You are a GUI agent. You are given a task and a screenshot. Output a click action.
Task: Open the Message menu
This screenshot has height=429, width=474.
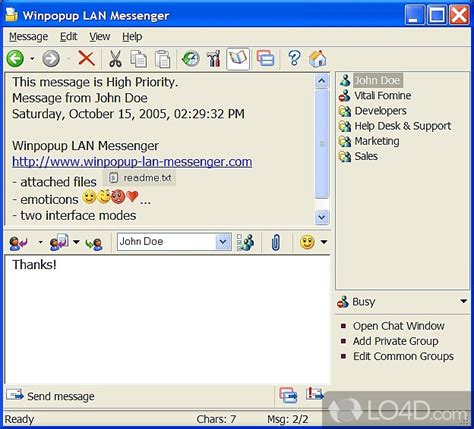point(28,37)
